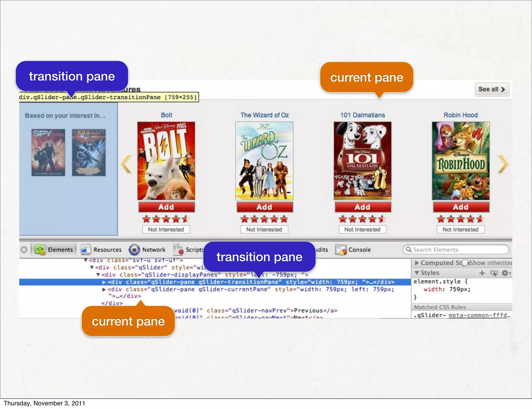Click the Titan A.E. poster thumbnail
The height and width of the screenshot is (409, 532).
pos(89,153)
